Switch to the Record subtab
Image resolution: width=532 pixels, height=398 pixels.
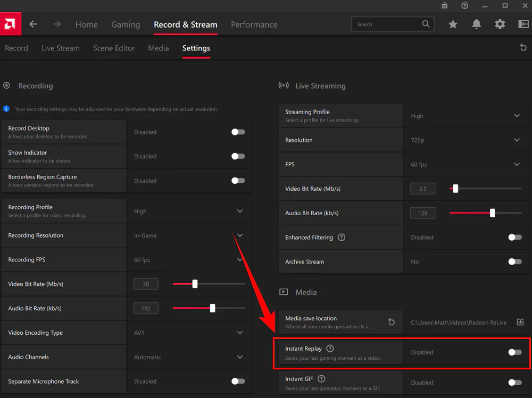tap(16, 48)
